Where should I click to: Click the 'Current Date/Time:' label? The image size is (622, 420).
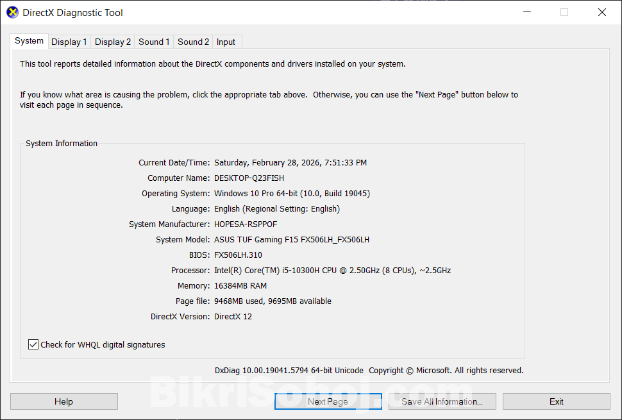[174, 163]
